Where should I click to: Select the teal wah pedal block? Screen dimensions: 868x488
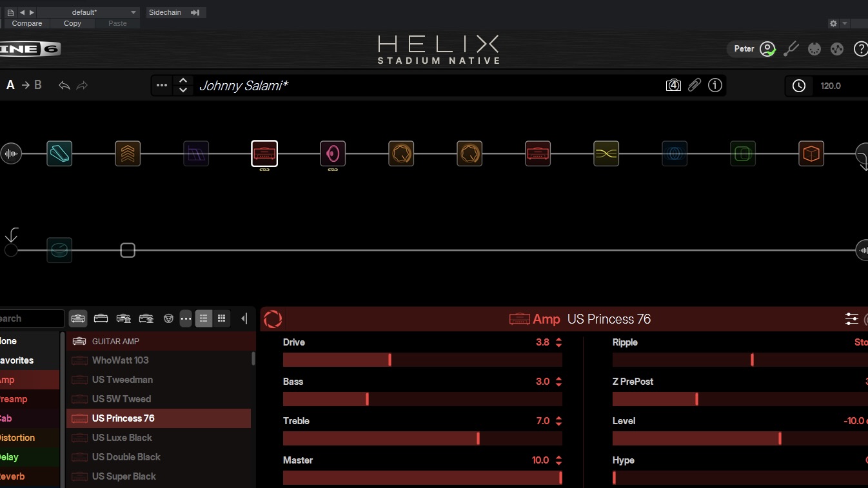click(x=59, y=153)
